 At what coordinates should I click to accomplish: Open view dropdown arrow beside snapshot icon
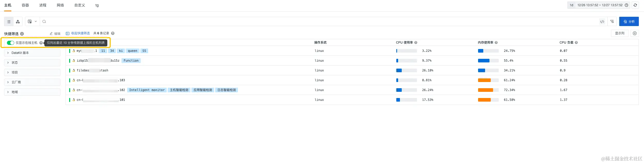coord(36,21)
